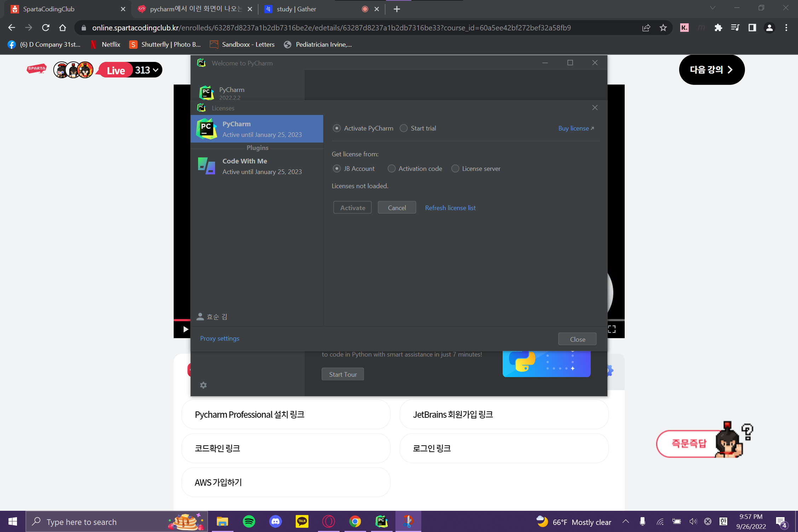The image size is (798, 532).
Task: Open a new browser tab
Action: pos(397,9)
